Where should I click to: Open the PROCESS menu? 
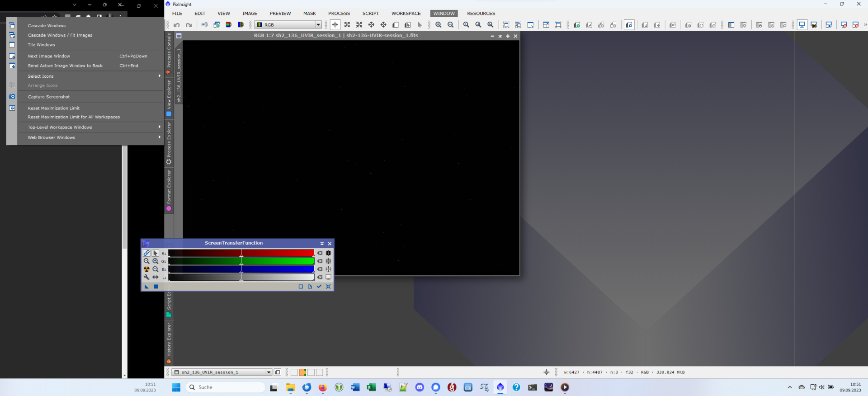pyautogui.click(x=339, y=14)
